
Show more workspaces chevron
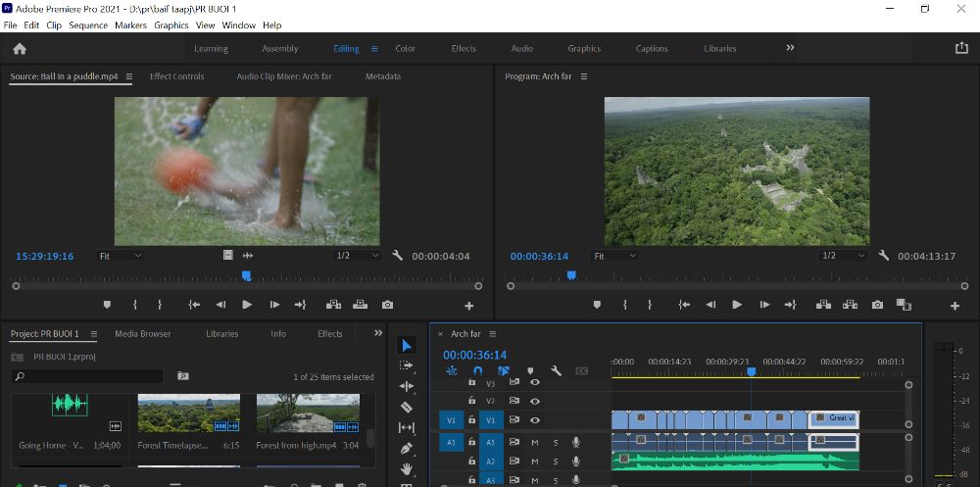[x=790, y=48]
